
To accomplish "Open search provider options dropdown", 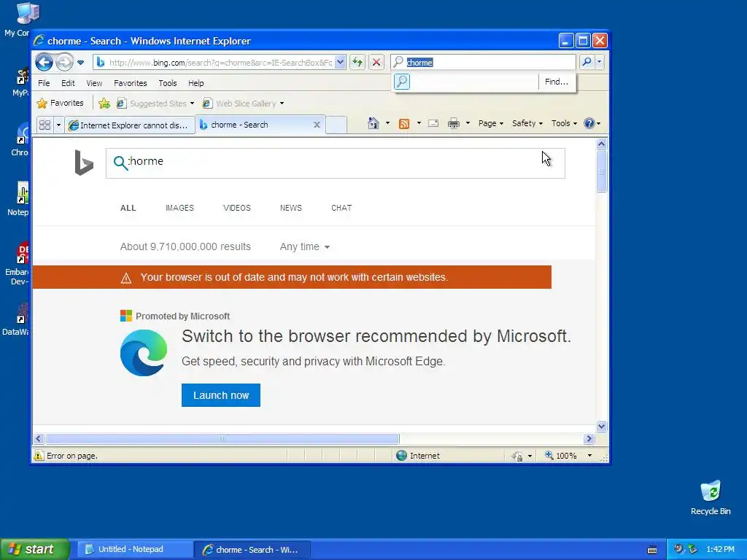I will coord(600,62).
